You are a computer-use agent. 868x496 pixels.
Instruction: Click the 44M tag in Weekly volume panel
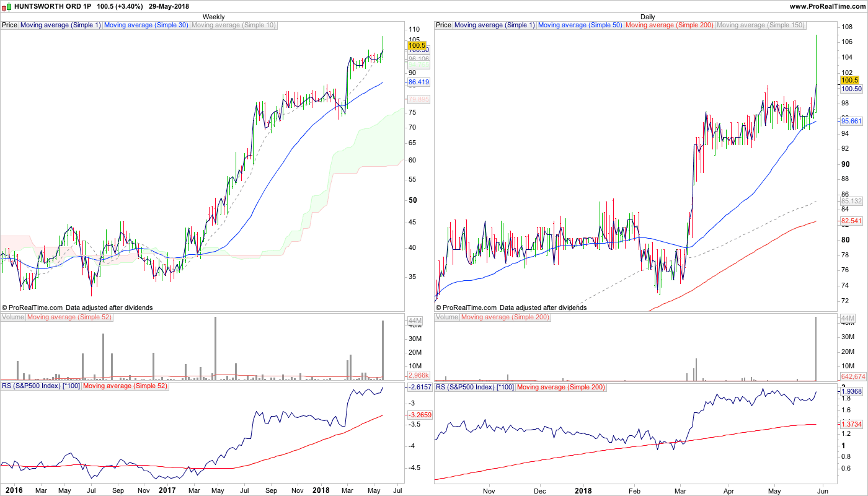[414, 321]
